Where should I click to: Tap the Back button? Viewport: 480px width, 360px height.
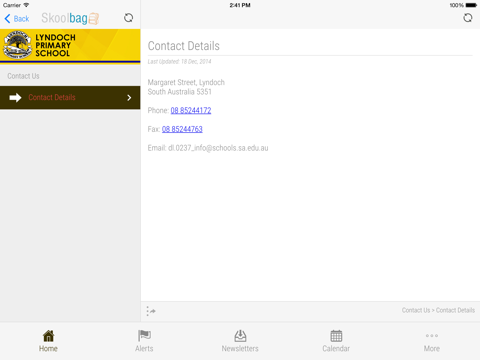click(17, 19)
